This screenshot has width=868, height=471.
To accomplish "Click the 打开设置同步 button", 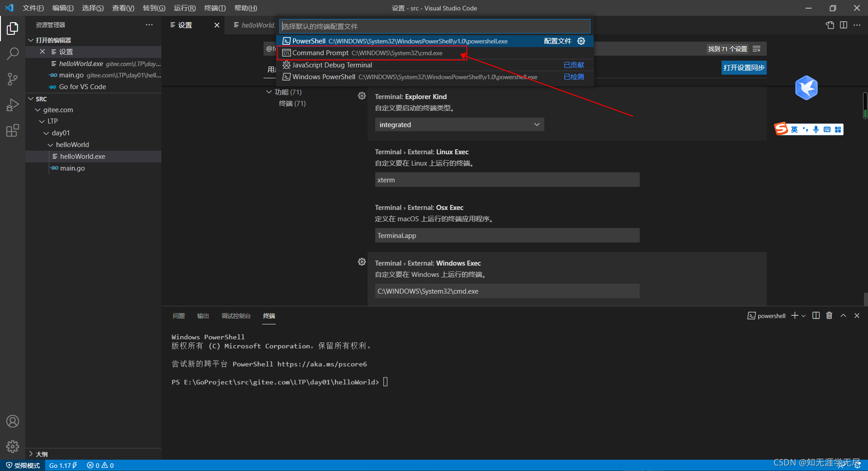I will [744, 67].
